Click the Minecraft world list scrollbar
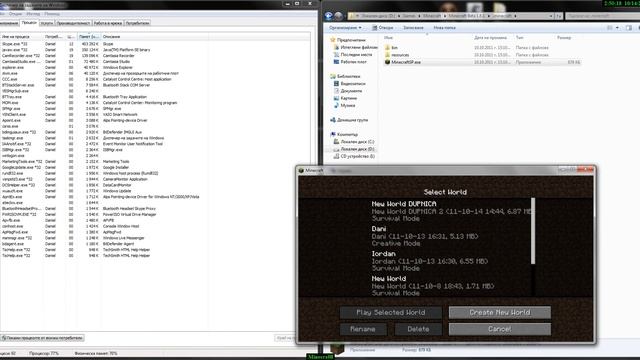The height and width of the screenshot is (360, 640). (533, 231)
